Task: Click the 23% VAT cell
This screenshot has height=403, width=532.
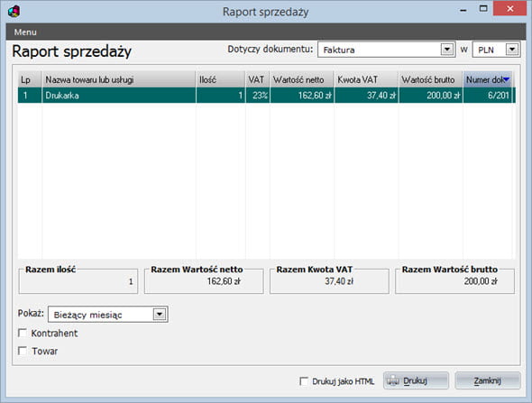Action: (258, 96)
